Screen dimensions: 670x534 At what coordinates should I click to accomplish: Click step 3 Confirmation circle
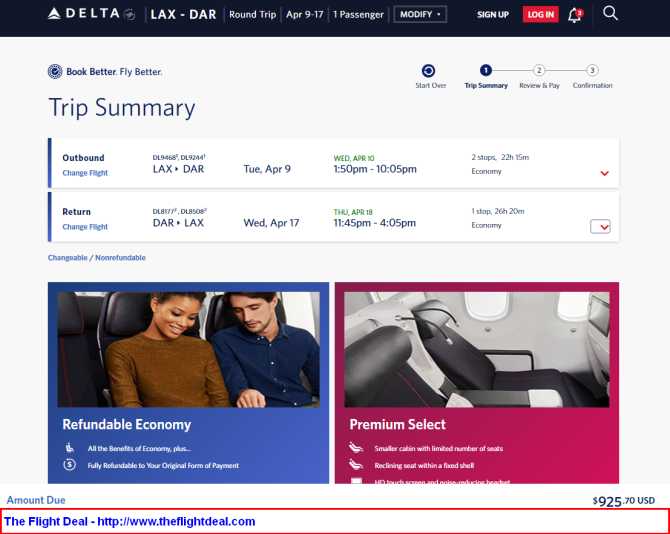592,70
